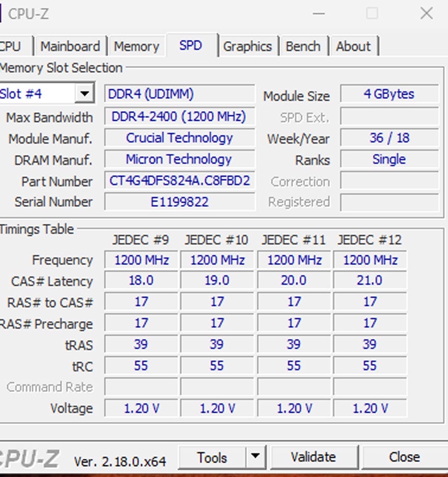The image size is (448, 477).
Task: Click CAS# Latency value 19.0
Action: (x=217, y=280)
